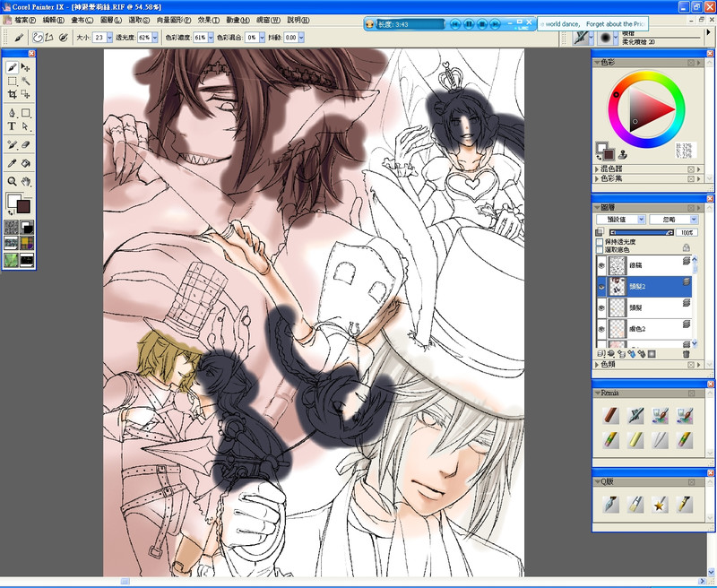Image resolution: width=717 pixels, height=588 pixels.
Task: Open the 效果 menu
Action: pyautogui.click(x=209, y=20)
